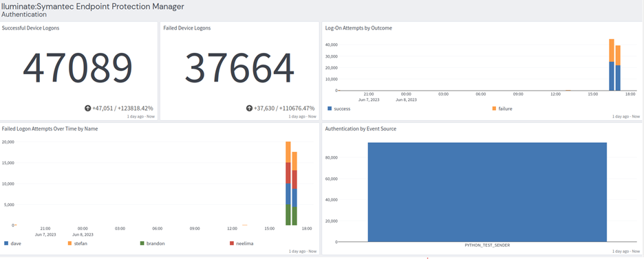Screen dimensions: 644x259
Task: Click the Authentication dashboard subtitle
Action: (24, 14)
